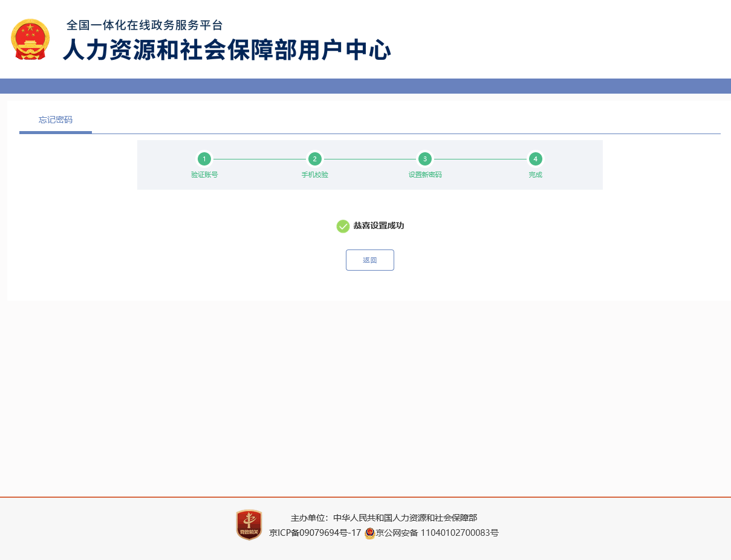Click the 恭喜设置成功 message text
The height and width of the screenshot is (560, 731).
tap(378, 225)
